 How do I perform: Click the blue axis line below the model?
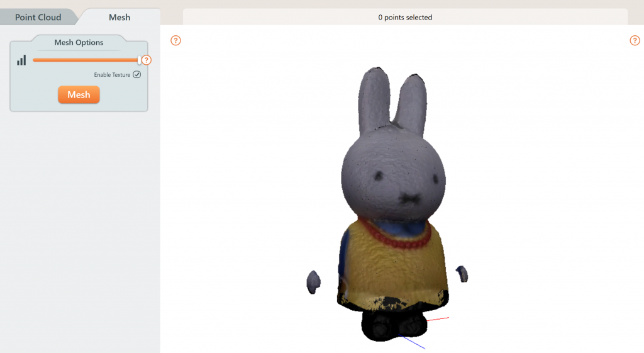pyautogui.click(x=413, y=343)
